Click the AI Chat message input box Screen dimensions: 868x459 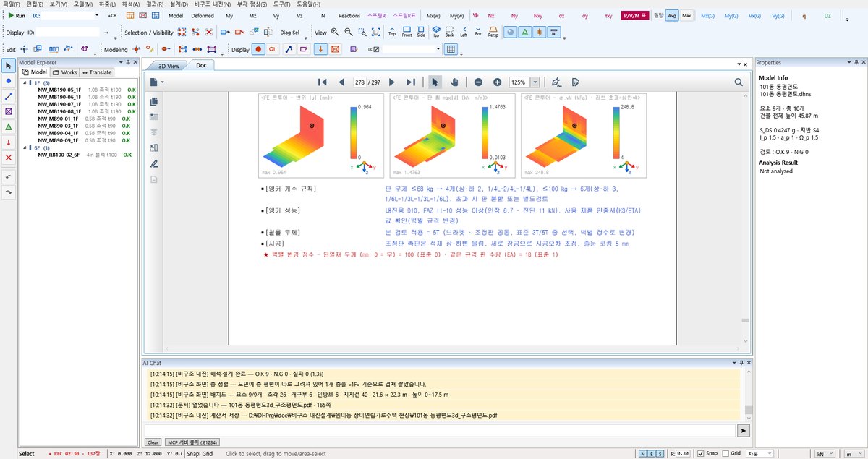[438, 429]
